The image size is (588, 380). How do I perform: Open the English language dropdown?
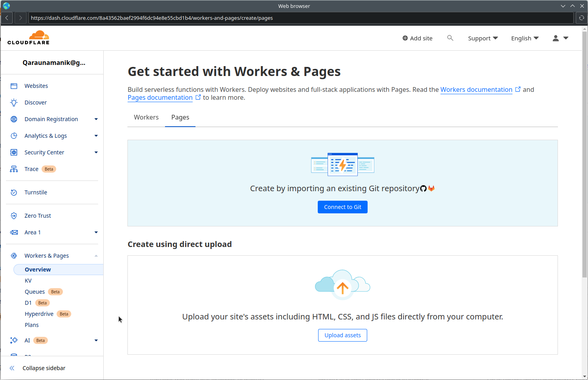tap(525, 38)
